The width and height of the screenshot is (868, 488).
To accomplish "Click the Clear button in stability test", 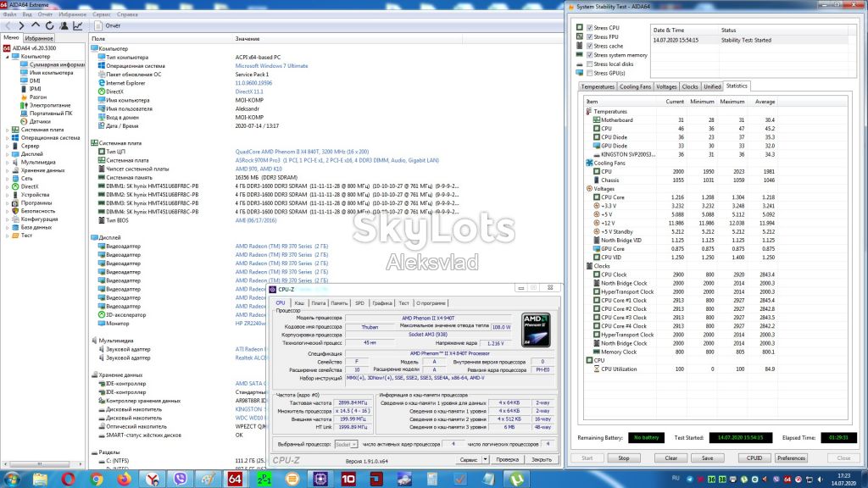I will [x=671, y=458].
